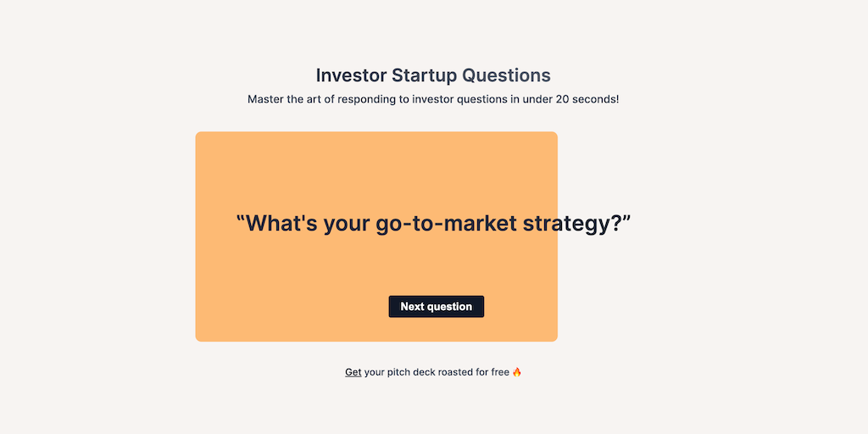This screenshot has height=434, width=868.
Task: Click the go-to-market strategy question text
Action: tap(433, 224)
